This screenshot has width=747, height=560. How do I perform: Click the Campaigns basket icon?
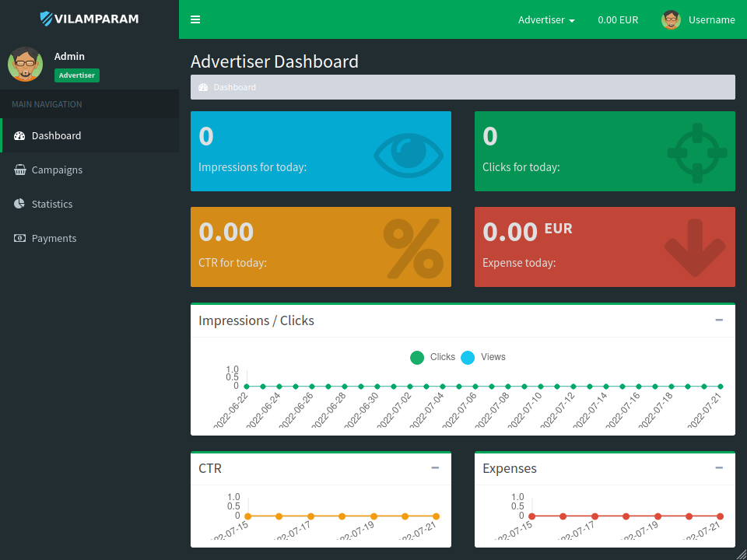(x=19, y=170)
